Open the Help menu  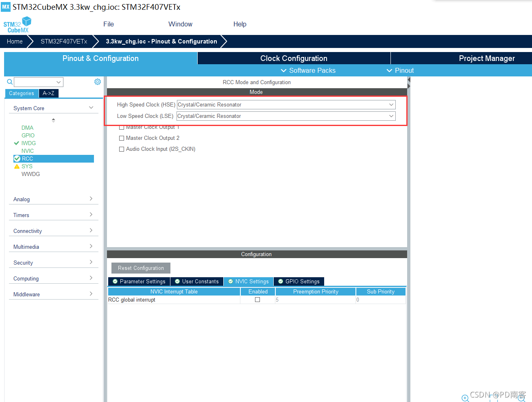pos(240,24)
